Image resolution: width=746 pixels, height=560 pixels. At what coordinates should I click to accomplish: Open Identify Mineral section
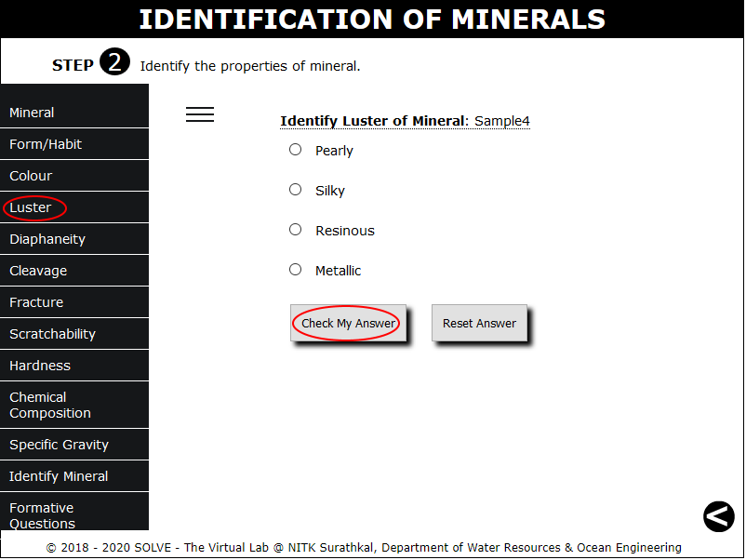(74, 475)
